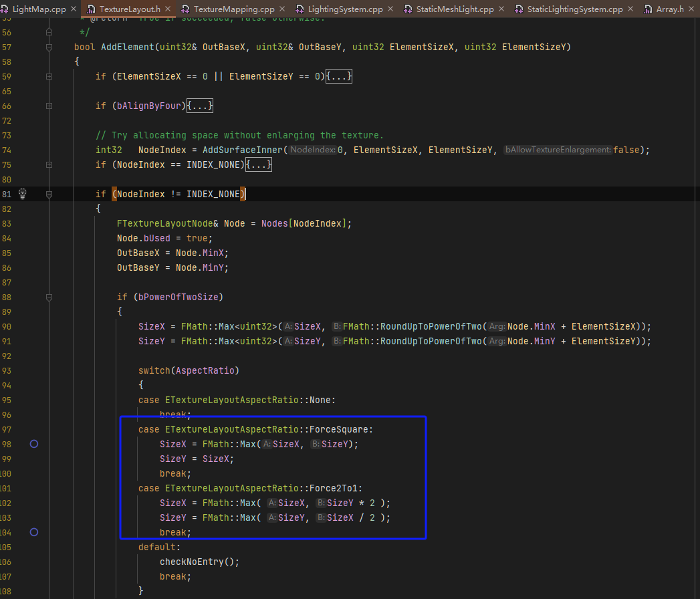Close the Array.h tab
The width and height of the screenshot is (700, 599).
[x=691, y=9]
